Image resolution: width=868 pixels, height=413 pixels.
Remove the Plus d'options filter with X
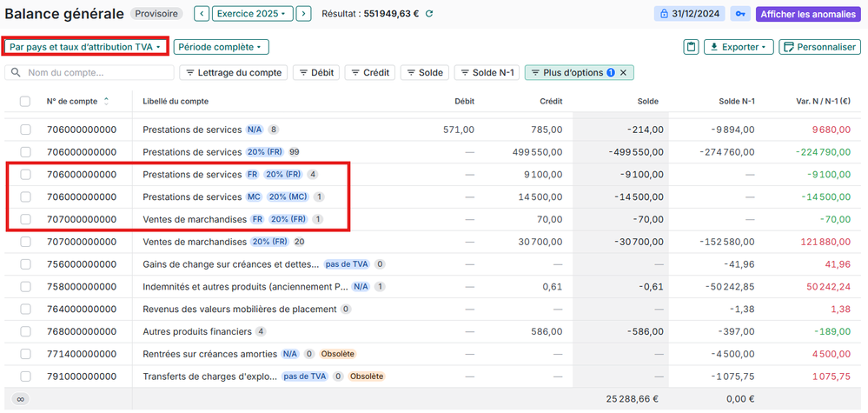[622, 73]
